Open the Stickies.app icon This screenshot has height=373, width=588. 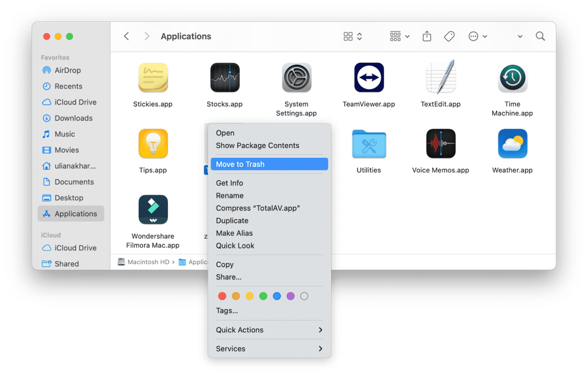click(153, 77)
